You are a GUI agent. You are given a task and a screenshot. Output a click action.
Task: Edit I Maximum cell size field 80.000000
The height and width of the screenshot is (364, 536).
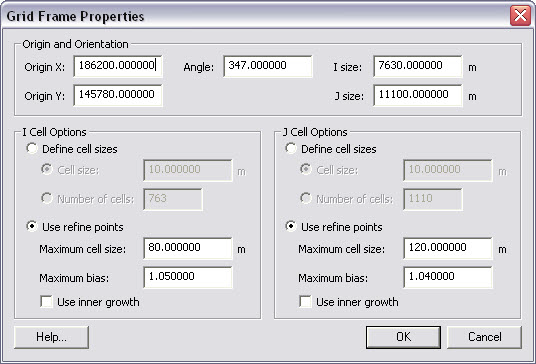pyautogui.click(x=188, y=248)
